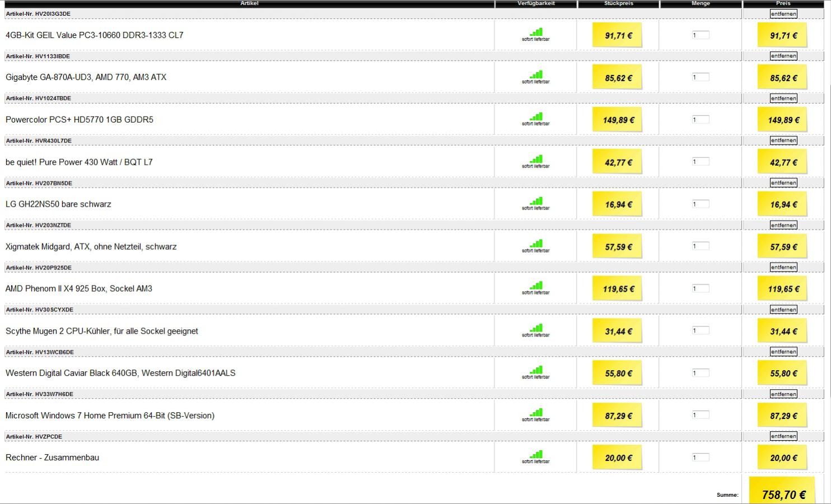Remove the Xigmatek Midgard case via entfernen
The height and width of the screenshot is (504, 831).
783,225
